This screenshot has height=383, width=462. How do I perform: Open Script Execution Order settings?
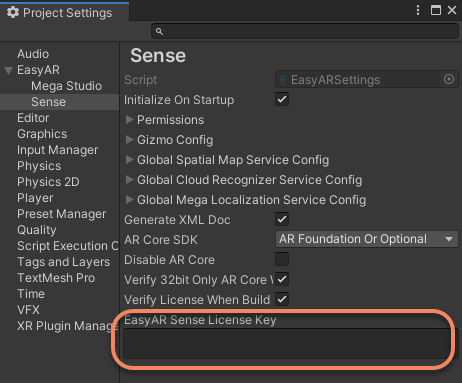pyautogui.click(x=68, y=246)
